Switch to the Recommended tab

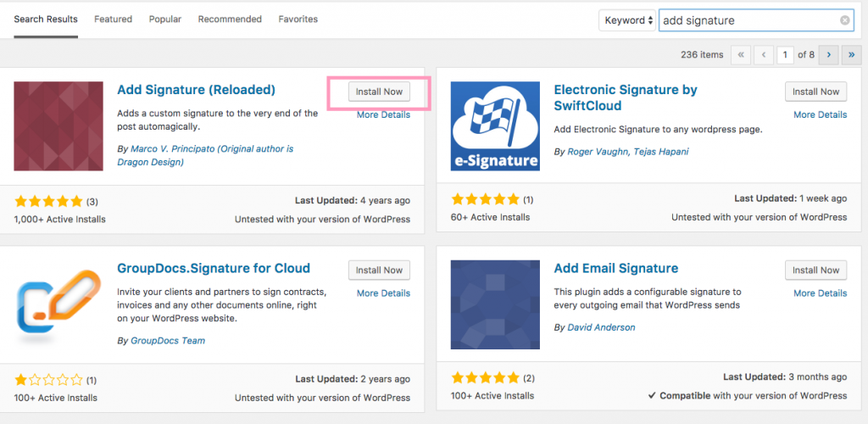tap(230, 20)
